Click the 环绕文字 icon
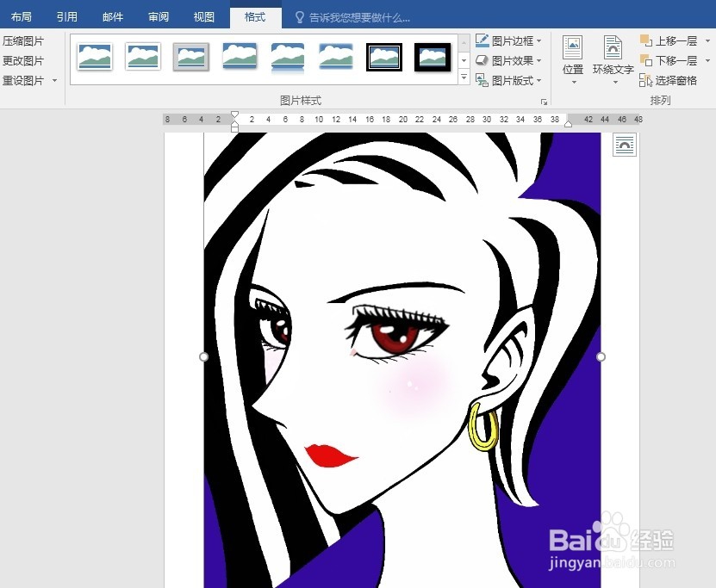 coord(613,47)
